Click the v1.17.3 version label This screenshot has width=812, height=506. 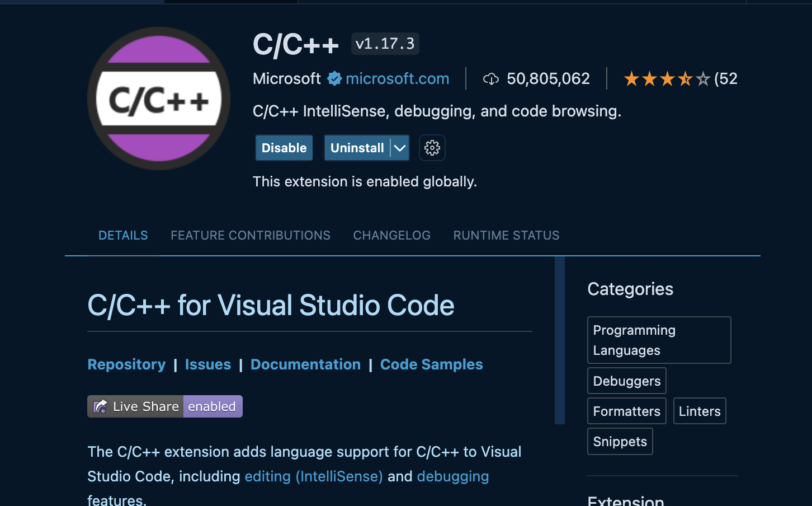tap(385, 44)
